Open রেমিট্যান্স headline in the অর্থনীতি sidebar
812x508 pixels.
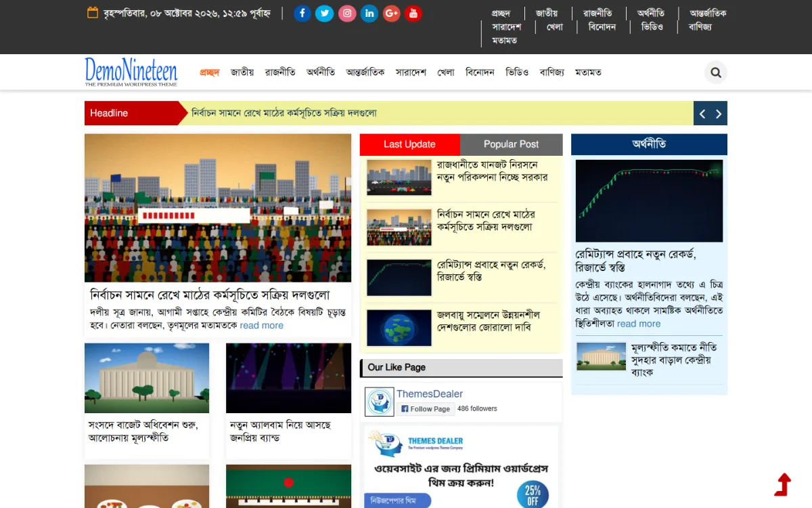click(x=636, y=261)
